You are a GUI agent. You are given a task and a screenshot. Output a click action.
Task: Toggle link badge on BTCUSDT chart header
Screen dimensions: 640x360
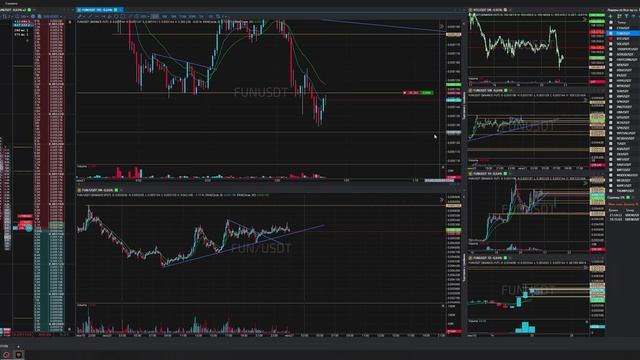pyautogui.click(x=505, y=10)
